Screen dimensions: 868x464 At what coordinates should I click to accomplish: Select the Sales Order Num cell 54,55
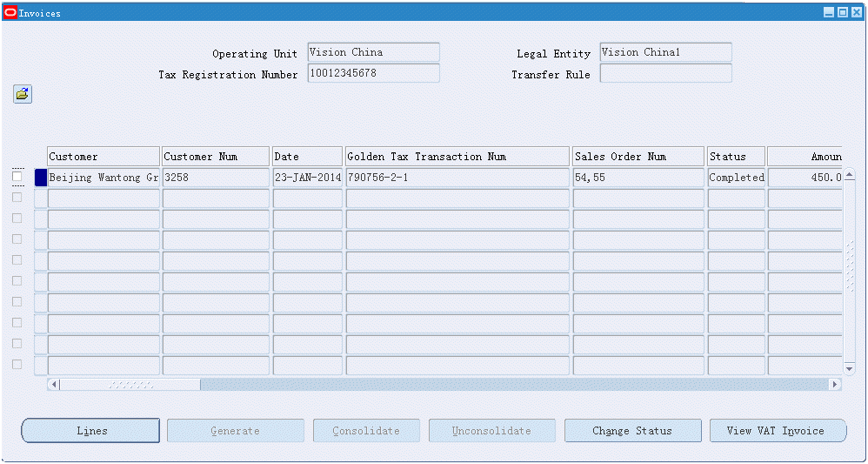638,178
